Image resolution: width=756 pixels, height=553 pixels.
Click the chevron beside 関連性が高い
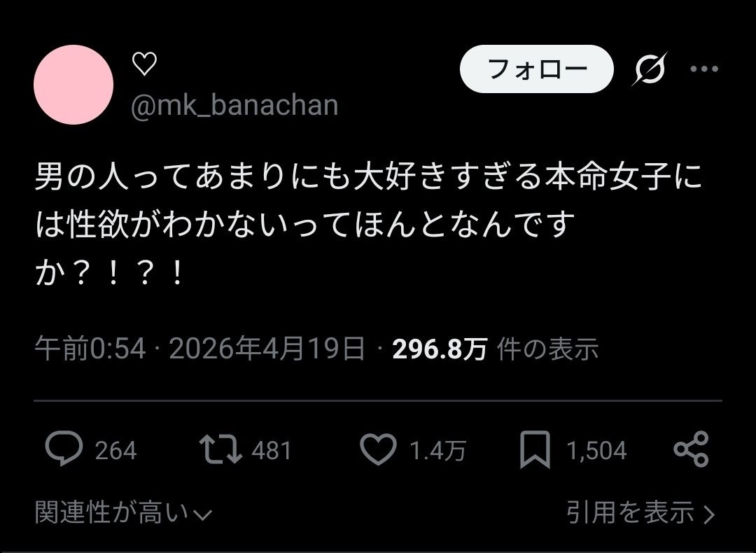202,515
